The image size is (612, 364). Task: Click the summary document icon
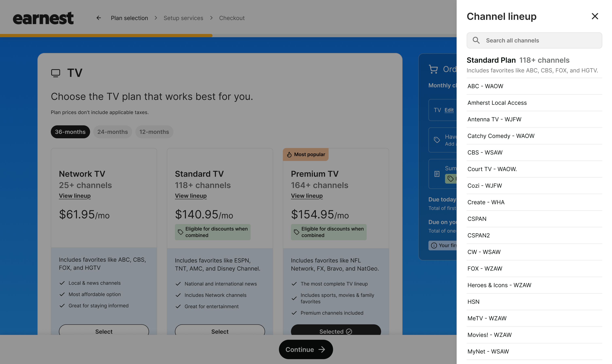click(437, 174)
